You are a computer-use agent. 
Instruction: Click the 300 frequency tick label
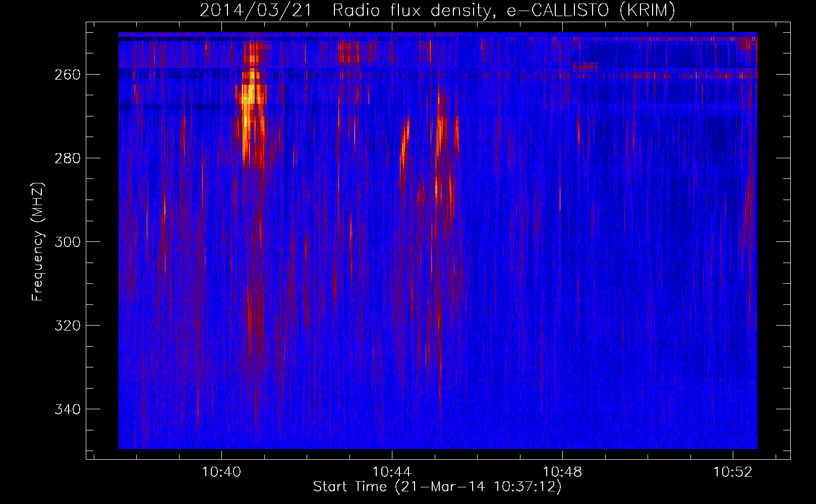point(68,242)
